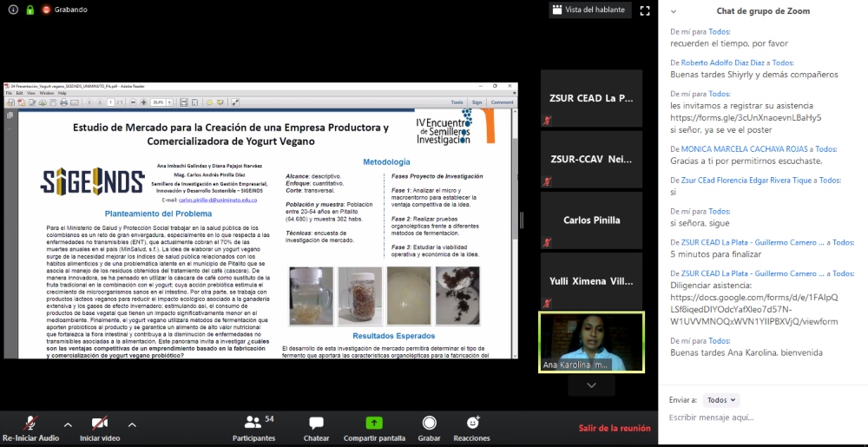
Task: Open Sign pane in Adobe Reader
Action: coord(477,102)
